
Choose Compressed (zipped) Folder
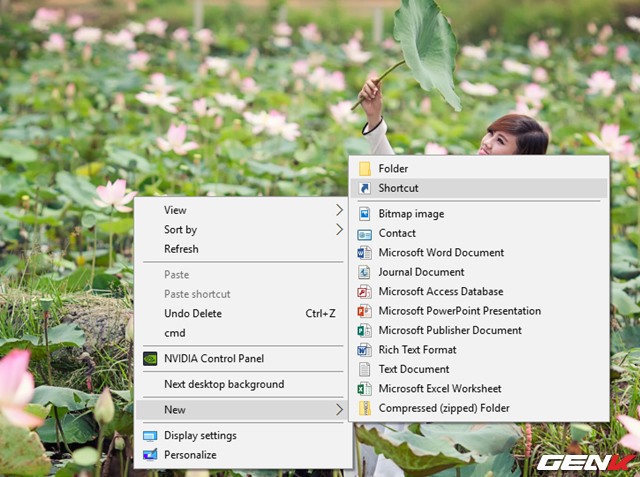479,408
